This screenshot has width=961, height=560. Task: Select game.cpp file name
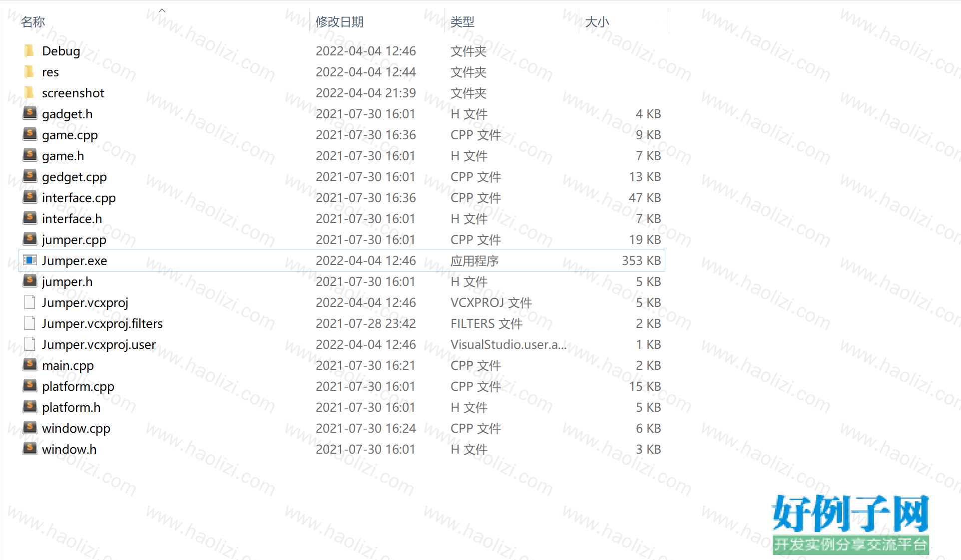coord(70,135)
